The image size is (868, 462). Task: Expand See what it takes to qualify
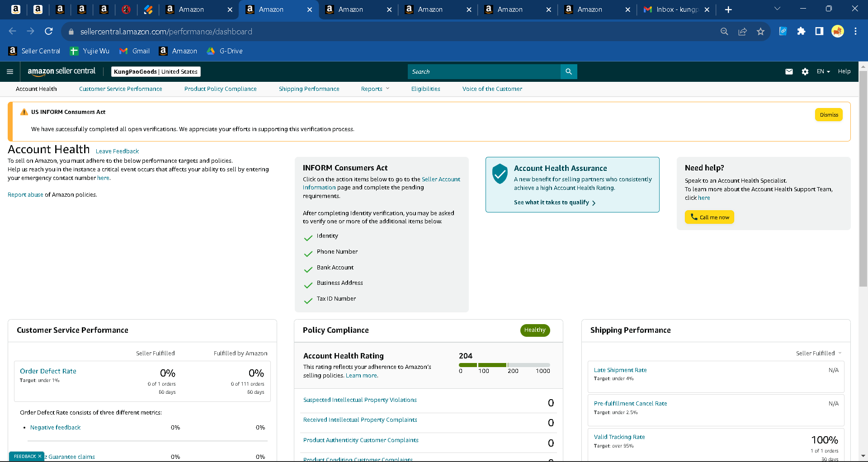555,203
